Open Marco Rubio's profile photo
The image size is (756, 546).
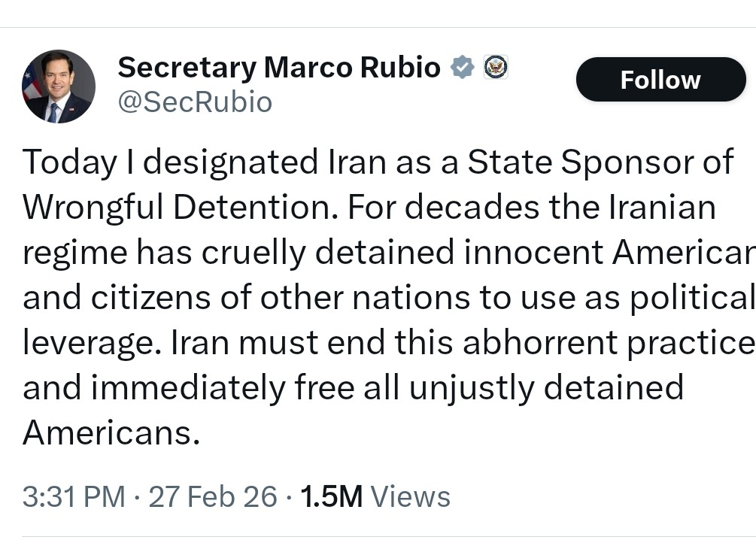point(59,86)
